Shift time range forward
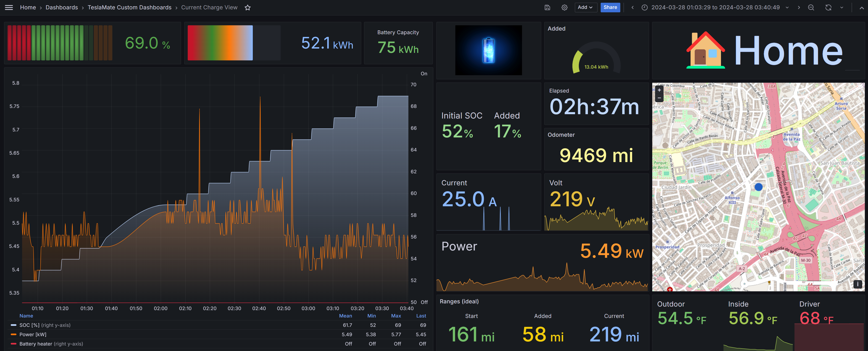Screen dimensions: 868x351 click(x=799, y=7)
